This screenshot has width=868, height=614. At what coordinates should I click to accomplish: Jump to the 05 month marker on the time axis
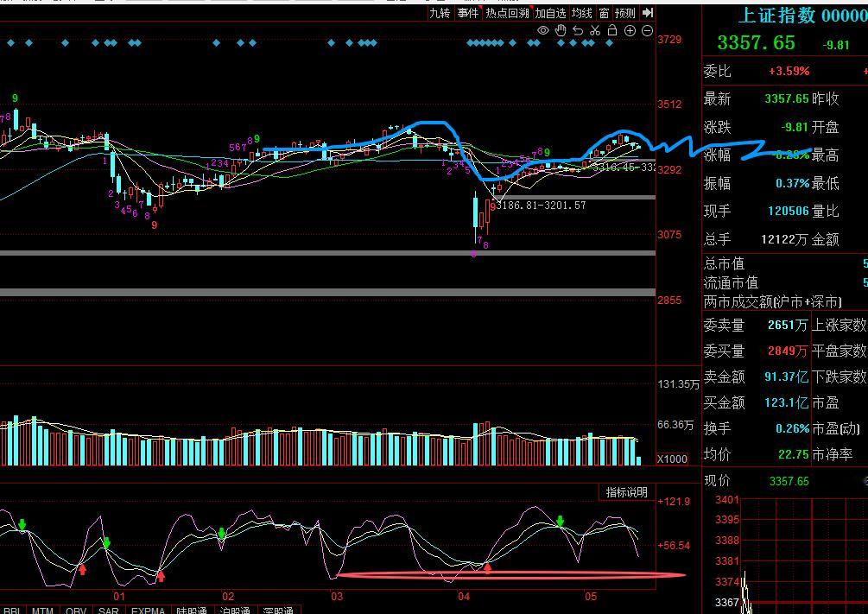click(x=591, y=596)
